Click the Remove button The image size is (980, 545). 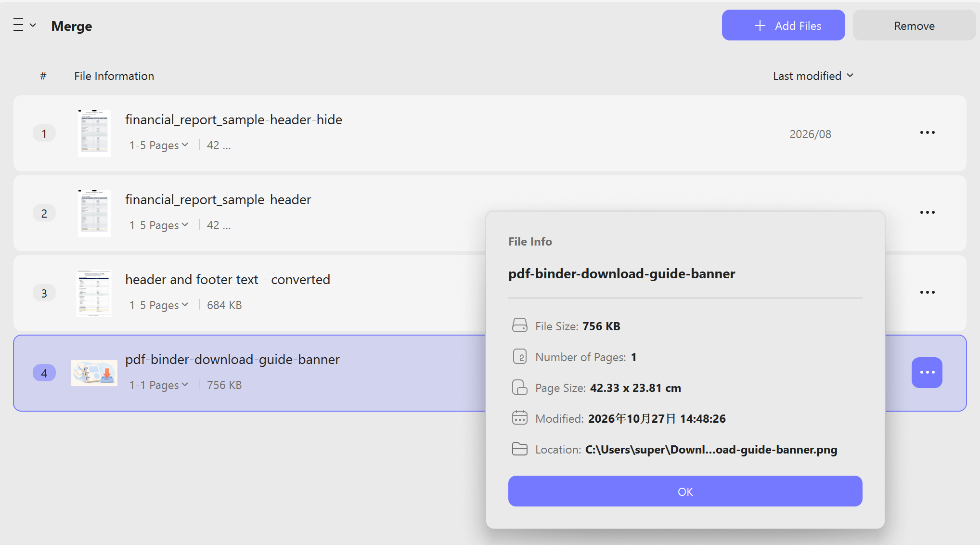click(x=914, y=26)
